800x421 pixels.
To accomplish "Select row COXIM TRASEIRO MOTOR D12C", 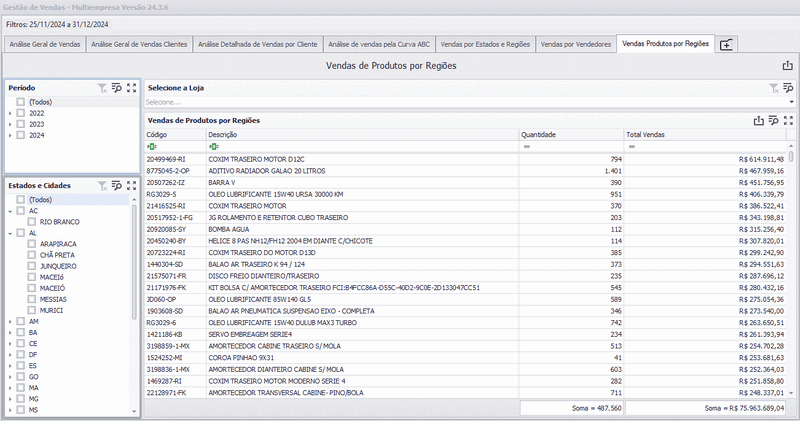I will click(465, 159).
